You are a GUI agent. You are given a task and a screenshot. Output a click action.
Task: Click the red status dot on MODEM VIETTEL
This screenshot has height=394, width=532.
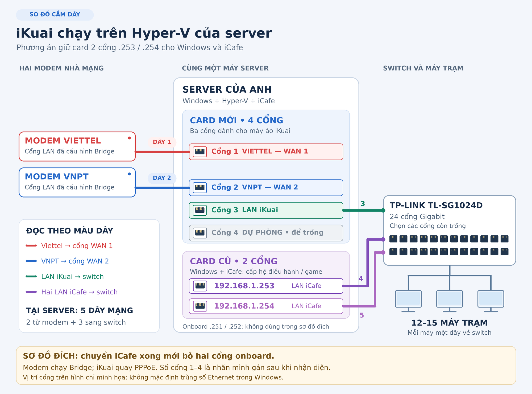click(129, 138)
